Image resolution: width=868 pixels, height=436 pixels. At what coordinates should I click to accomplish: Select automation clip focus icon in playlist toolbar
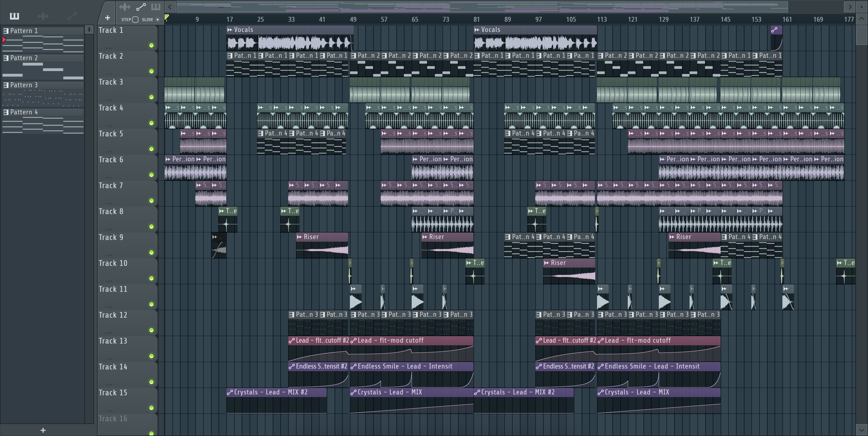(141, 7)
